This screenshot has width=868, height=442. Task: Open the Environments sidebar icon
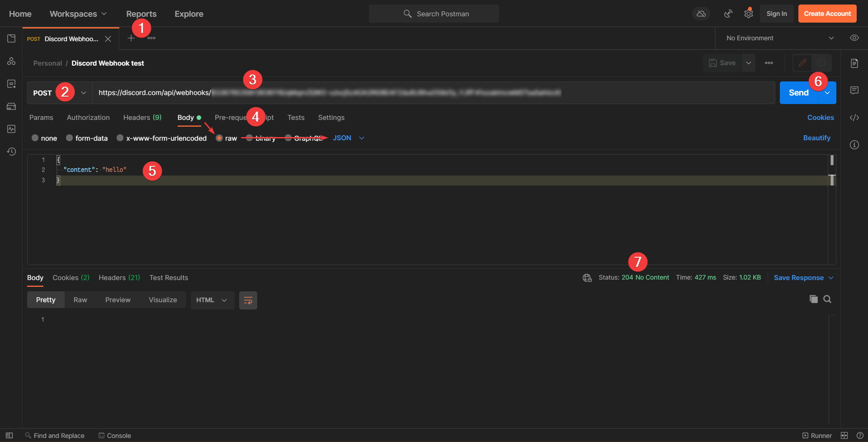[11, 84]
